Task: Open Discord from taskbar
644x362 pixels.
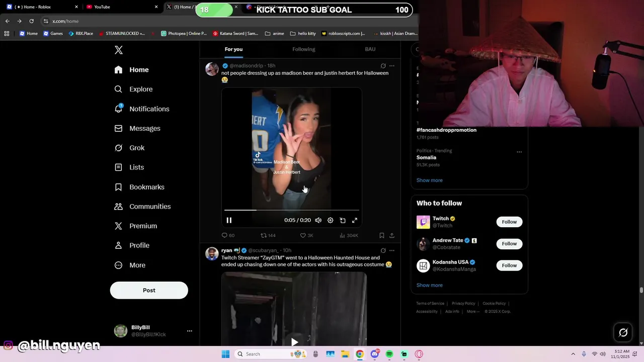Action: 374,354
